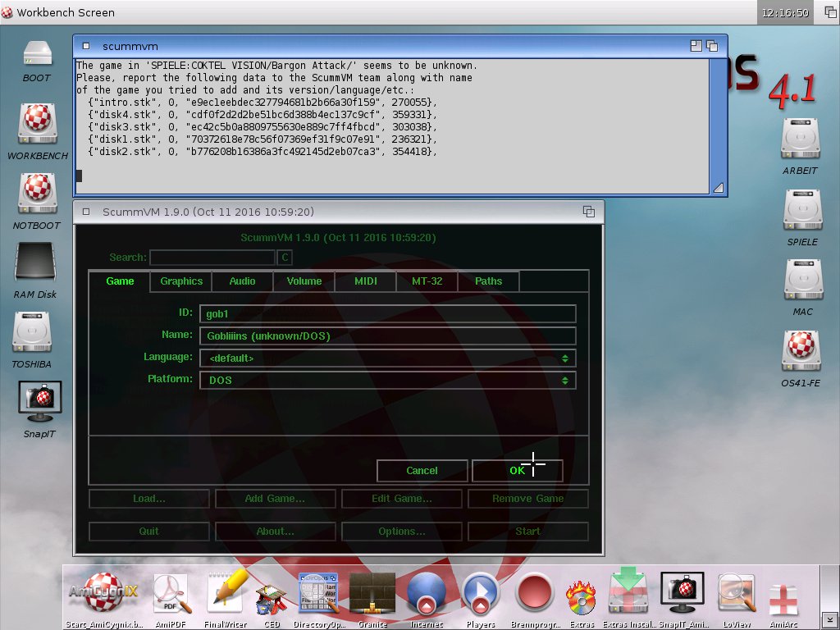The width and height of the screenshot is (840, 630).
Task: Open DirectoryOpus from the dock
Action: click(318, 594)
